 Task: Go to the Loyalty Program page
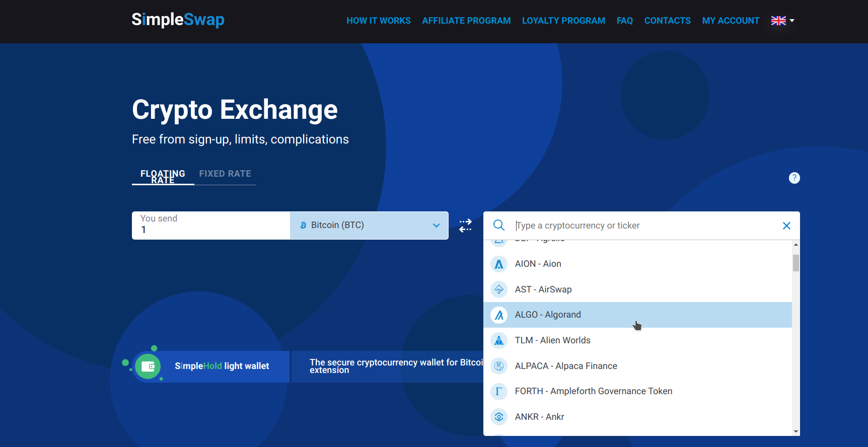coord(563,21)
